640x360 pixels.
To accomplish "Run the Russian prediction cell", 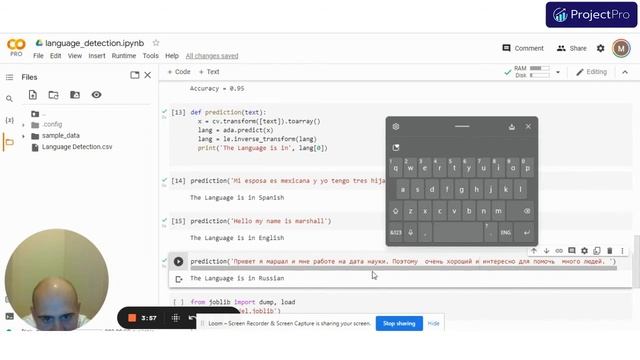I will [x=178, y=261].
